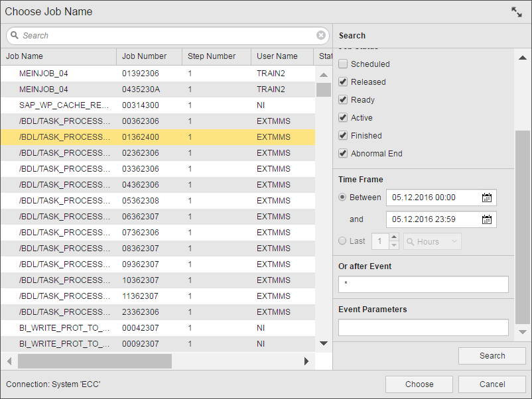Click the Search button
The width and height of the screenshot is (532, 399).
point(492,356)
